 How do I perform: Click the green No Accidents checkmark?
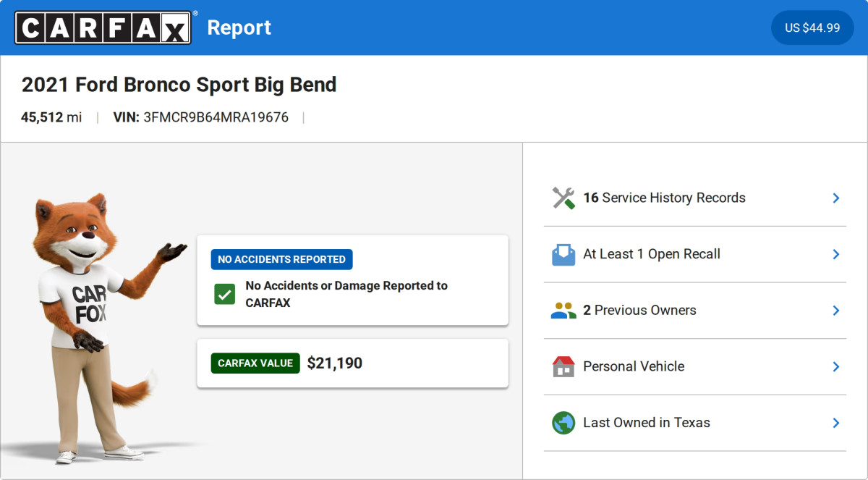tap(225, 294)
